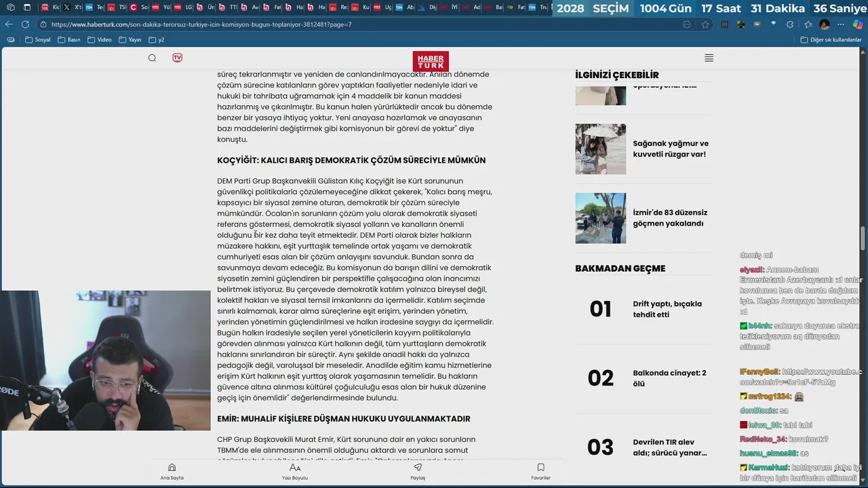Open the Video bookmarks folder

click(x=100, y=40)
